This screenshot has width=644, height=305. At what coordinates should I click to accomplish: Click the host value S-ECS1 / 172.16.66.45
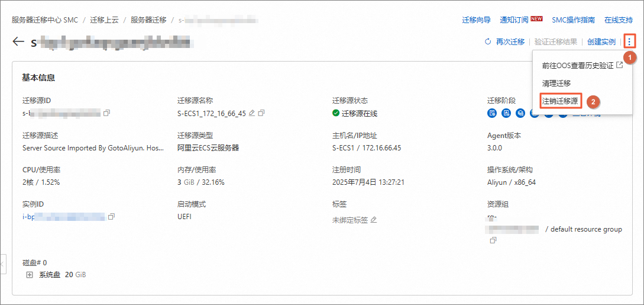367,147
